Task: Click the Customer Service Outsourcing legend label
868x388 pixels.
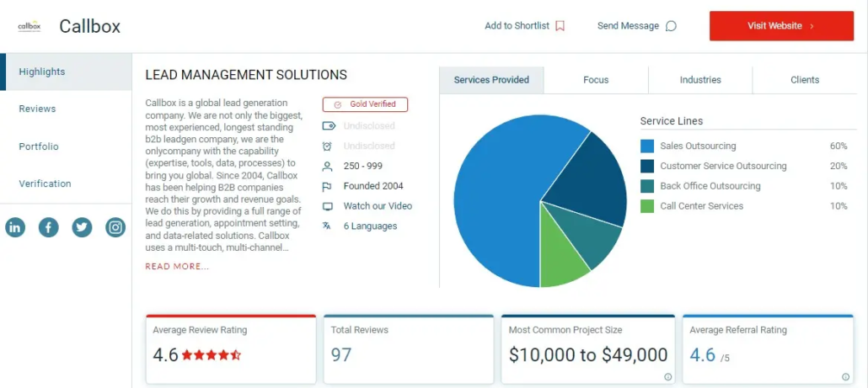Action: click(723, 166)
